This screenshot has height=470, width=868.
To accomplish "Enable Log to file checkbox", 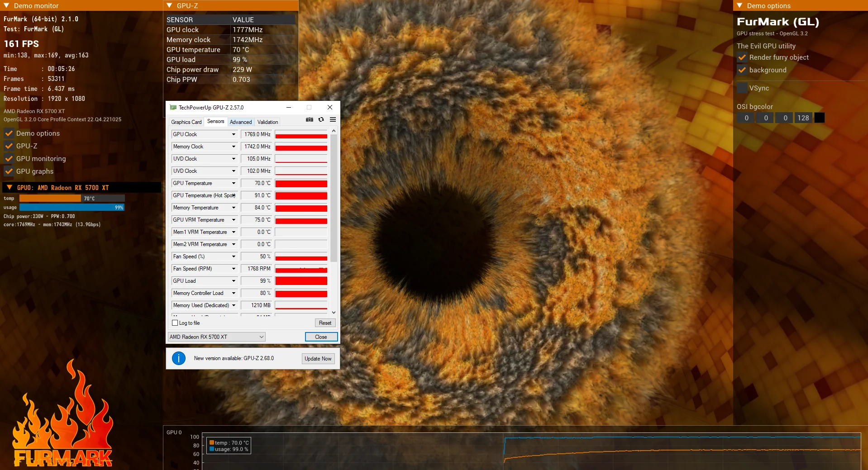I will pyautogui.click(x=175, y=323).
